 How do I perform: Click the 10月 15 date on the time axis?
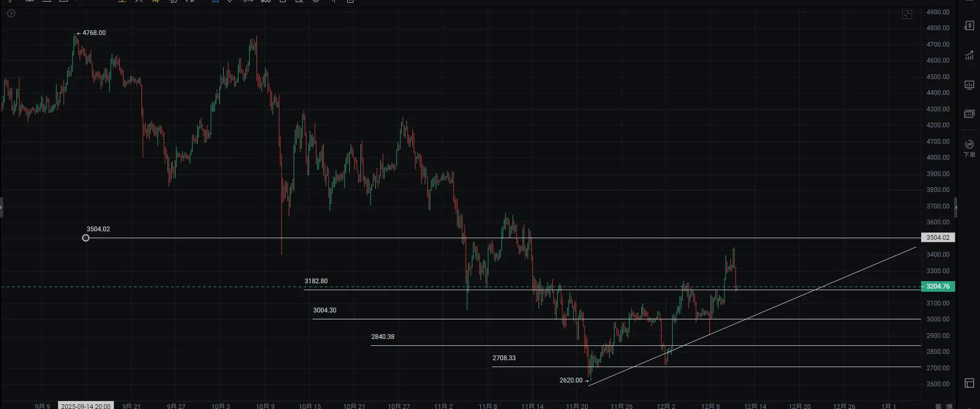(310, 406)
